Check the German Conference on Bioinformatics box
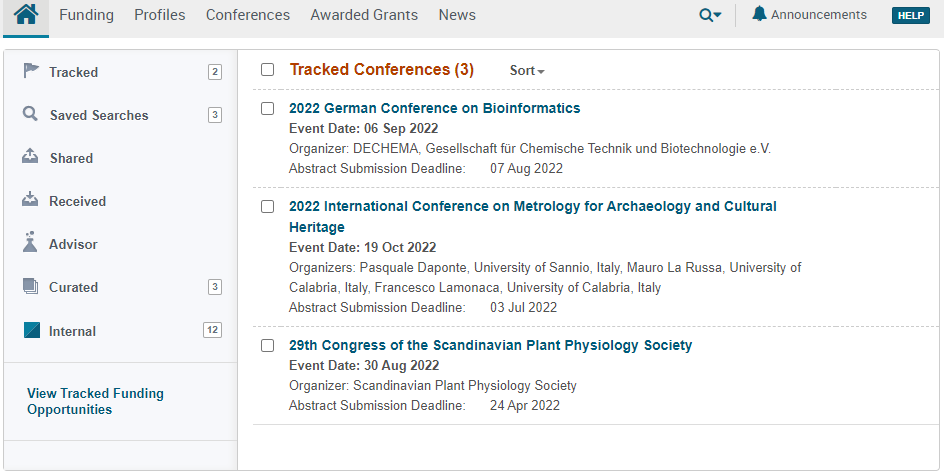This screenshot has width=944, height=476. [267, 108]
